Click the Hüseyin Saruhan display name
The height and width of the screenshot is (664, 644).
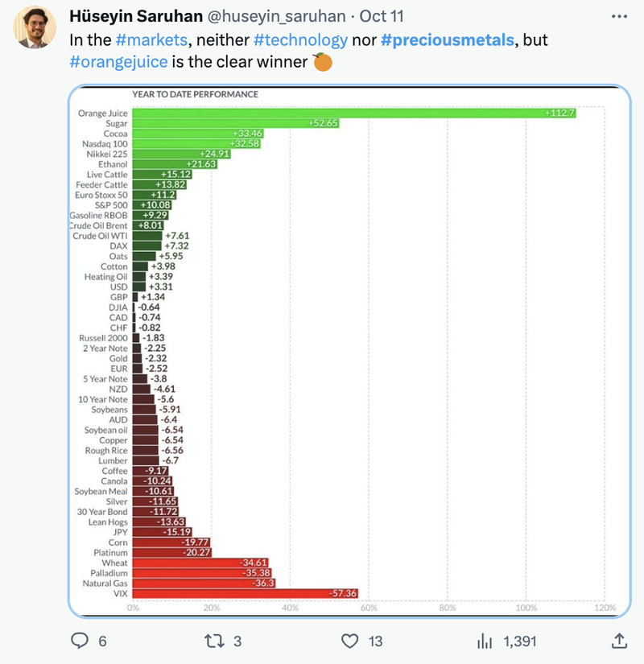(x=136, y=16)
